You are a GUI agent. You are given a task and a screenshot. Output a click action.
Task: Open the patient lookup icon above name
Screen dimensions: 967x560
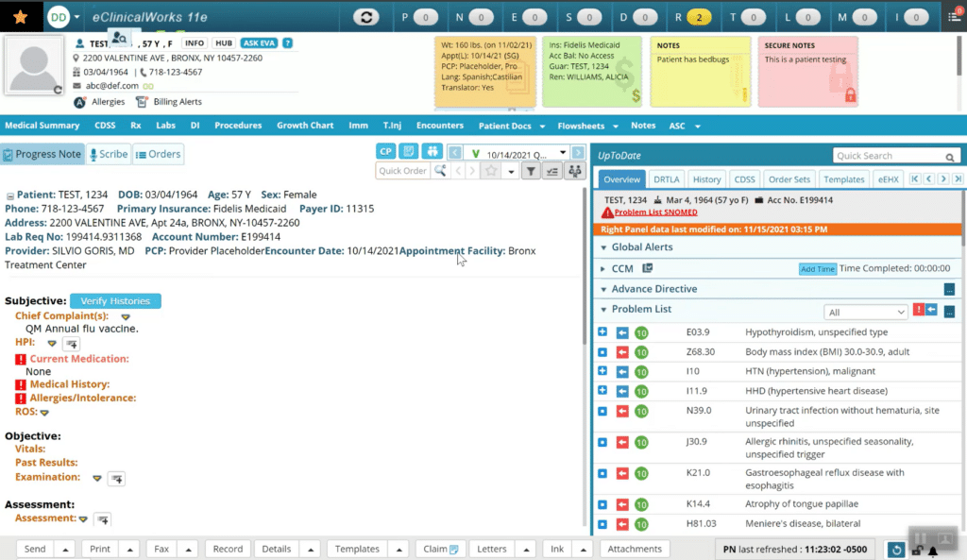coord(120,38)
